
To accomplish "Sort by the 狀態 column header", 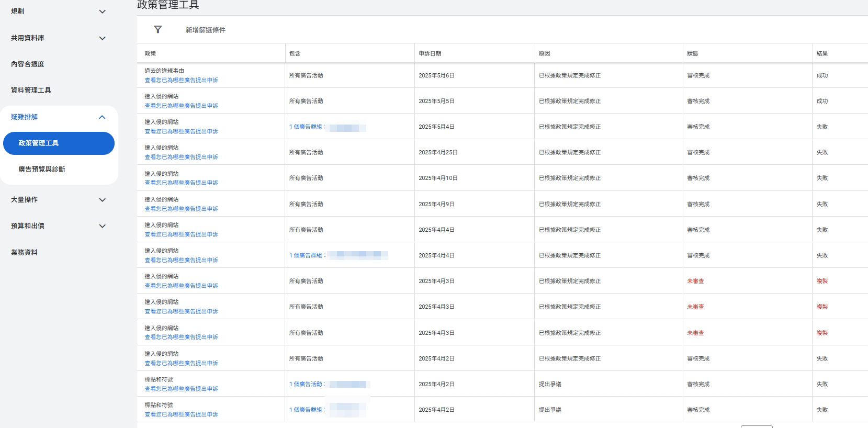I will pyautogui.click(x=692, y=53).
